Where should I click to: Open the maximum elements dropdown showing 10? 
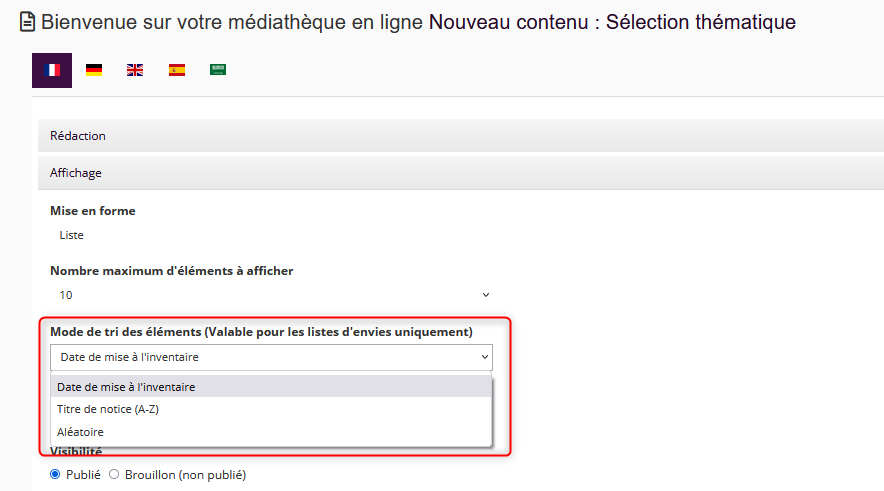pyautogui.click(x=271, y=295)
